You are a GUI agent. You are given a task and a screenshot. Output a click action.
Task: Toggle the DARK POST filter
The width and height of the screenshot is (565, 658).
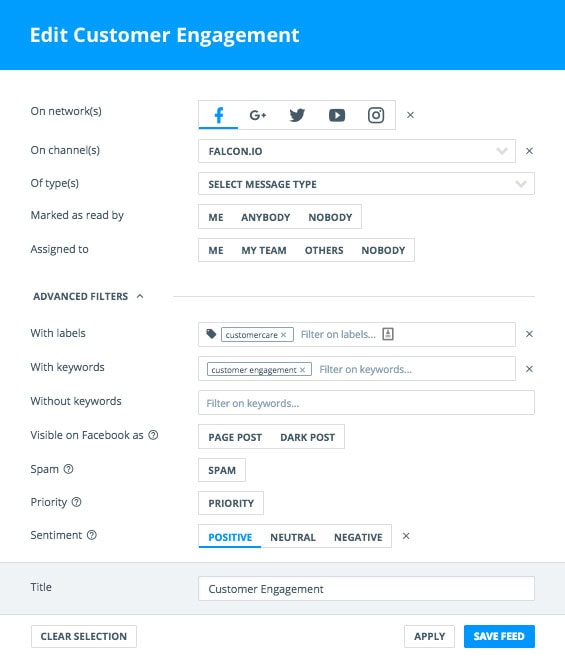click(x=307, y=437)
